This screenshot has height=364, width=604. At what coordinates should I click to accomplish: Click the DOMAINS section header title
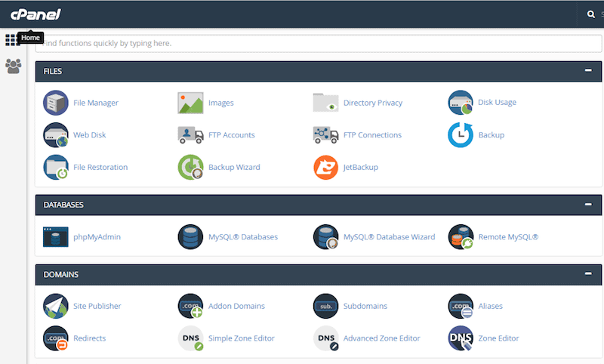pos(61,274)
